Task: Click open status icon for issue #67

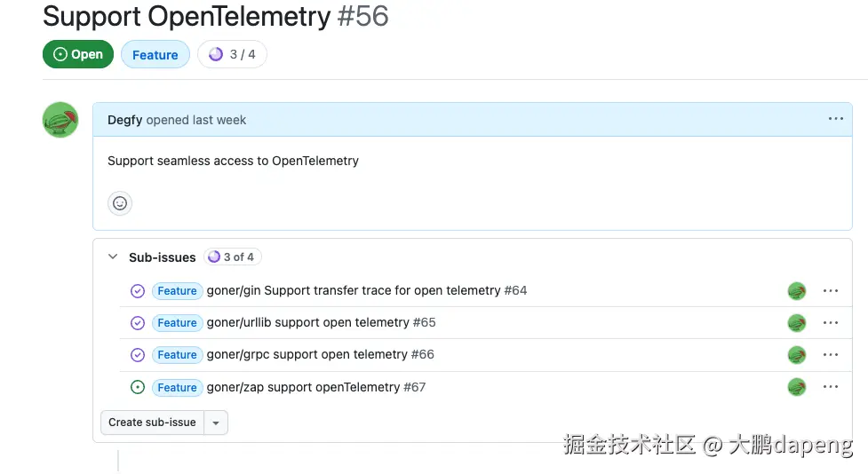Action: click(x=138, y=387)
